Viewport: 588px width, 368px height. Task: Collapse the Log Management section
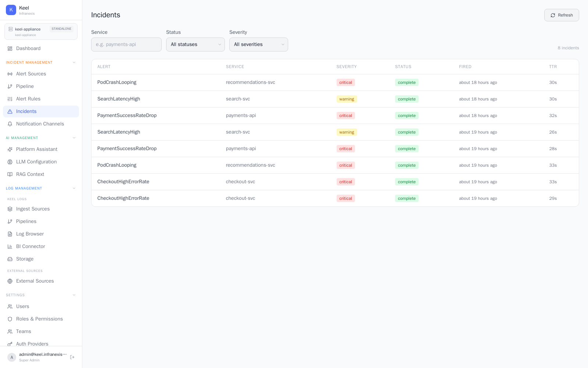(74, 188)
